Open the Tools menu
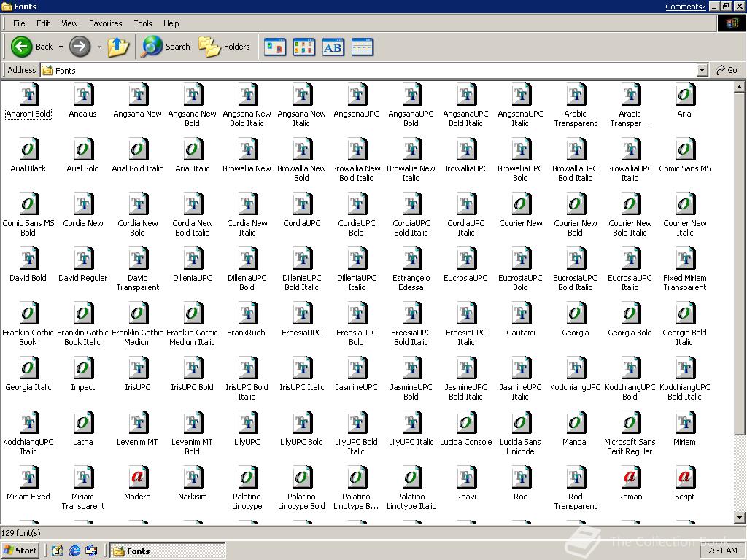This screenshot has width=747, height=560. coord(142,23)
